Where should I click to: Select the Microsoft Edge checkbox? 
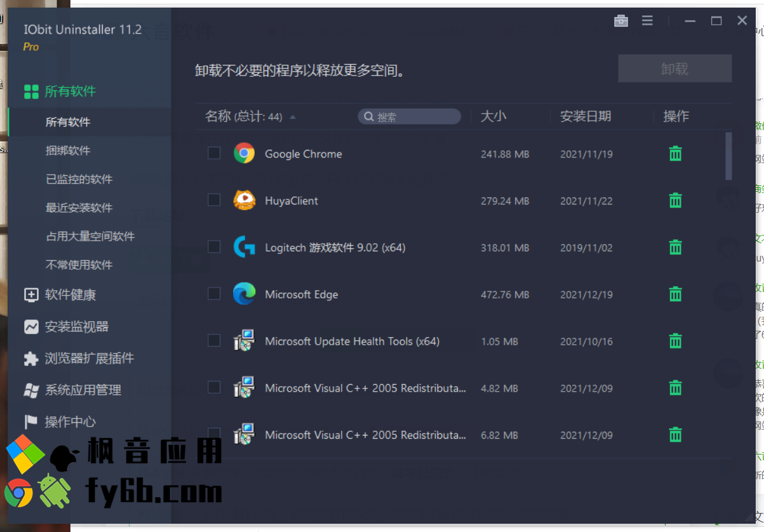point(214,294)
